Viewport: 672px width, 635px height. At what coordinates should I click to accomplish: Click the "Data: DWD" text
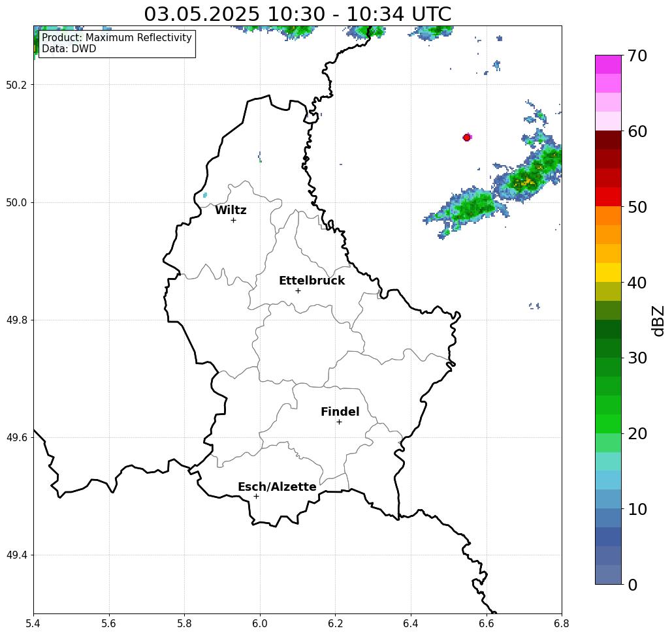pos(69,49)
